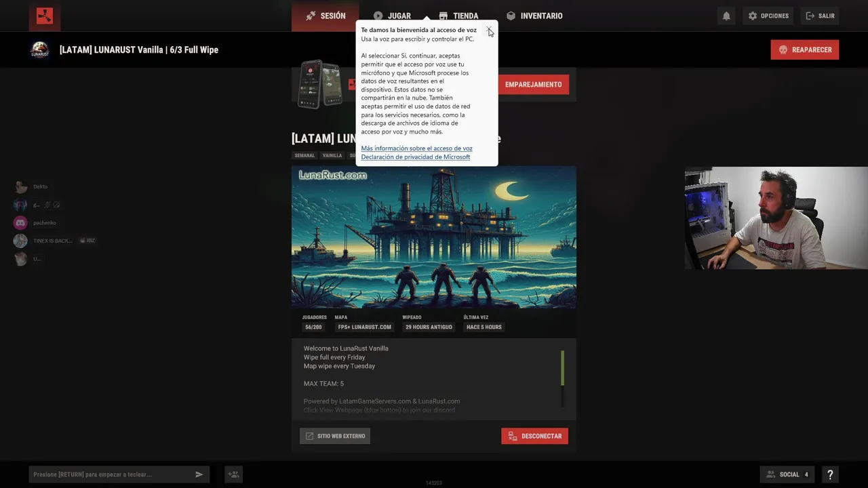Click the HACE 5 HOURS value
Screen dimensions: 868x488
(484, 327)
